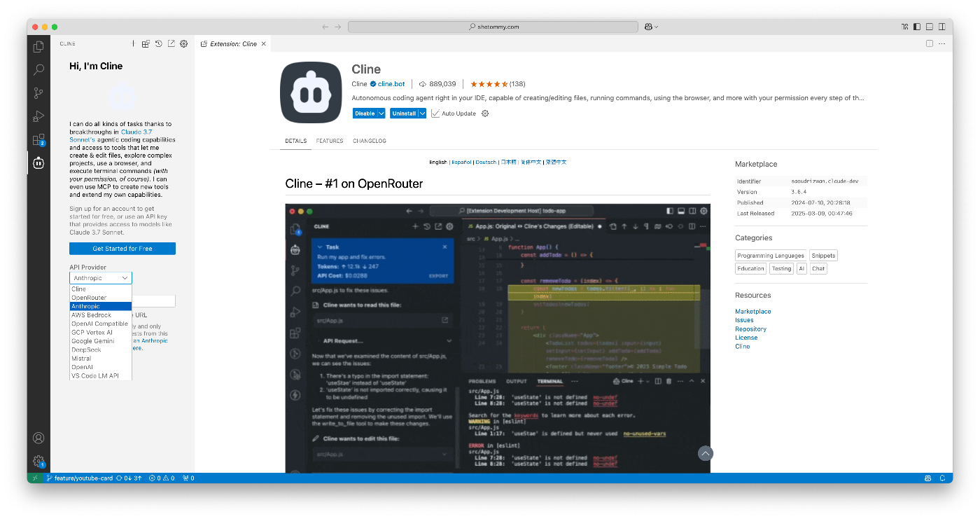Choose DeepSeek from the provider list
The width and height of the screenshot is (980, 519).
point(100,350)
